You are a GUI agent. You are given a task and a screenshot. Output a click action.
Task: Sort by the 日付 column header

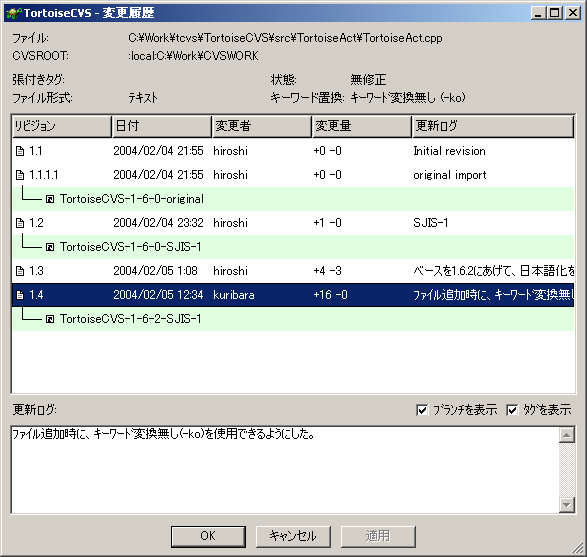[162, 126]
